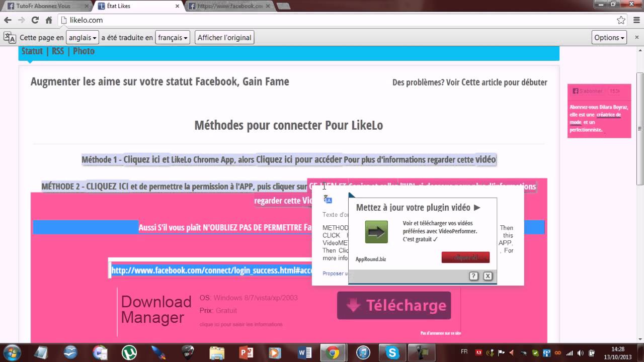Open the Chrome home page icon
This screenshot has width=644, height=362.
(48, 20)
